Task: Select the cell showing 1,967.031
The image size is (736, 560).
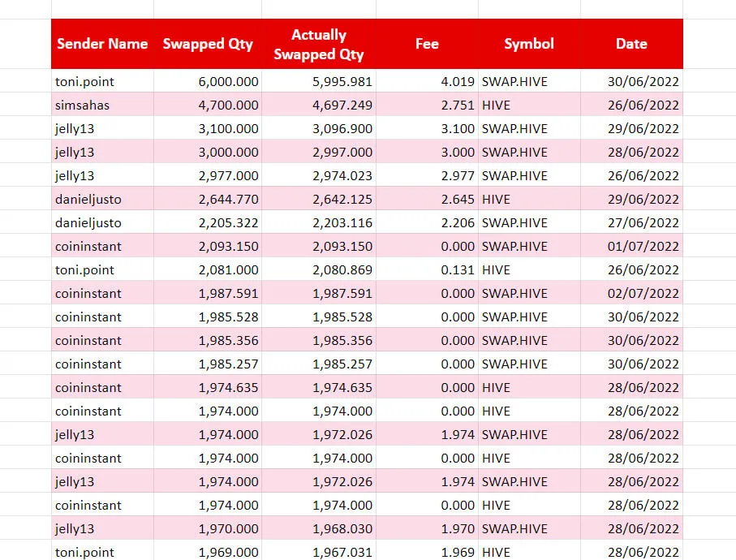Action: (x=319, y=550)
